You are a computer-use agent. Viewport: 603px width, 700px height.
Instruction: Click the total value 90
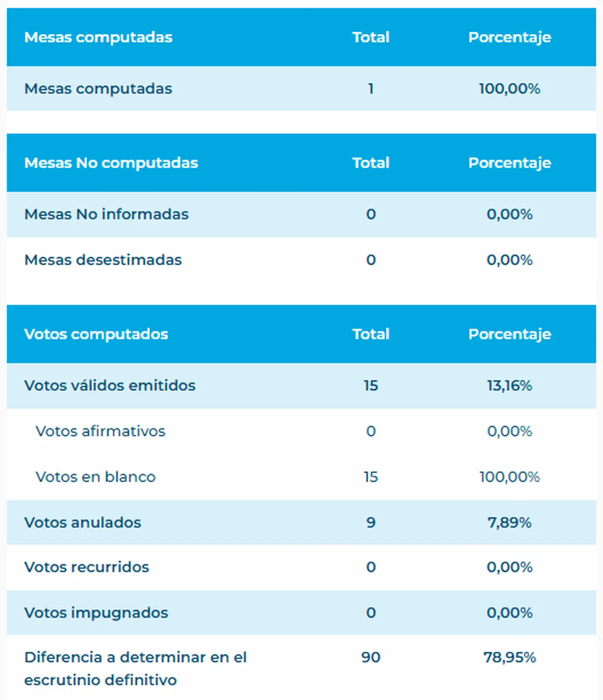pos(371,658)
